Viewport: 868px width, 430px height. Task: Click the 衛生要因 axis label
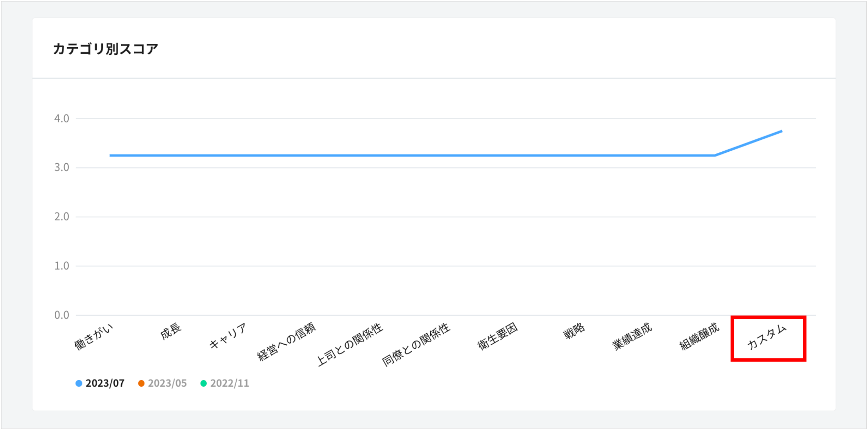pos(498,337)
